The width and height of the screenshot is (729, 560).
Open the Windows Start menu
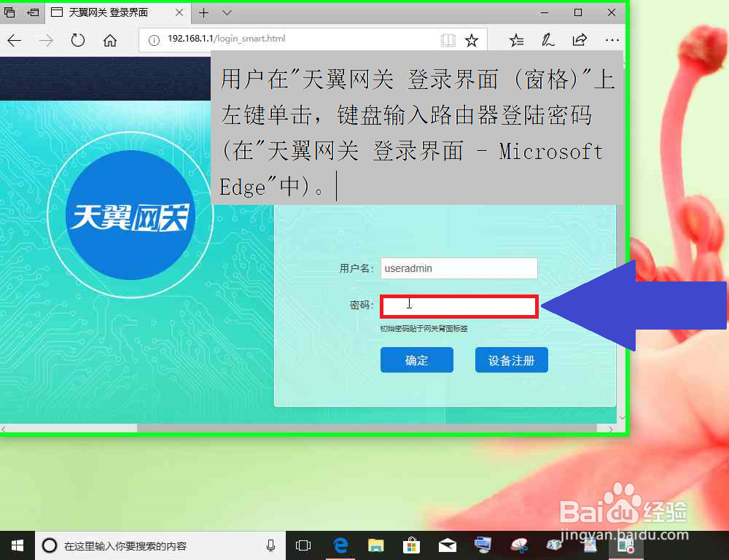point(16,545)
